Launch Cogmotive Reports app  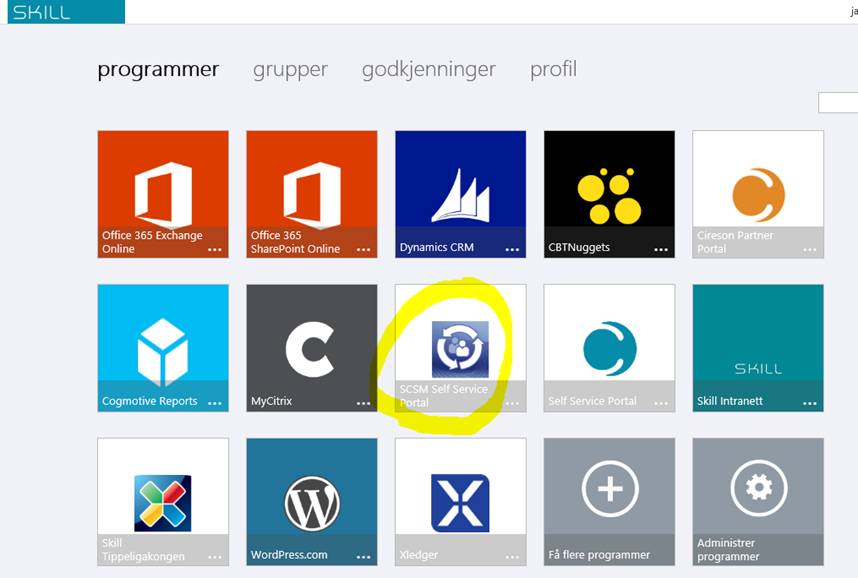tap(163, 348)
